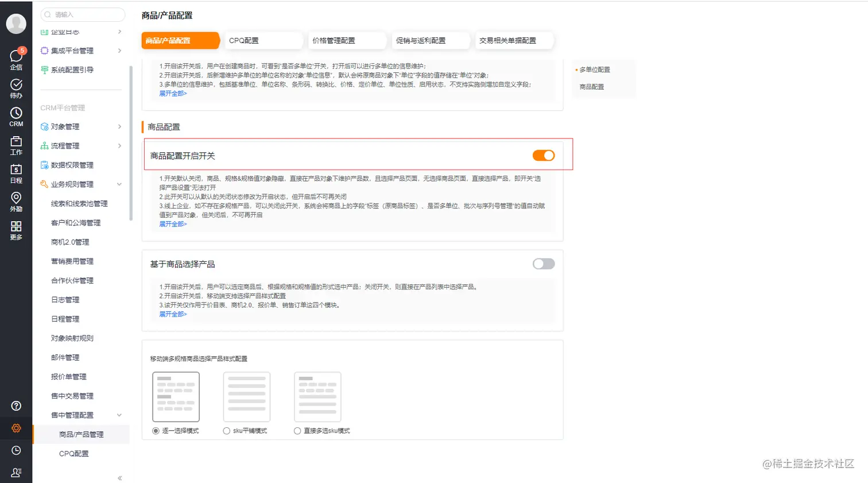Jump to 多单位配置 anchor

point(595,69)
